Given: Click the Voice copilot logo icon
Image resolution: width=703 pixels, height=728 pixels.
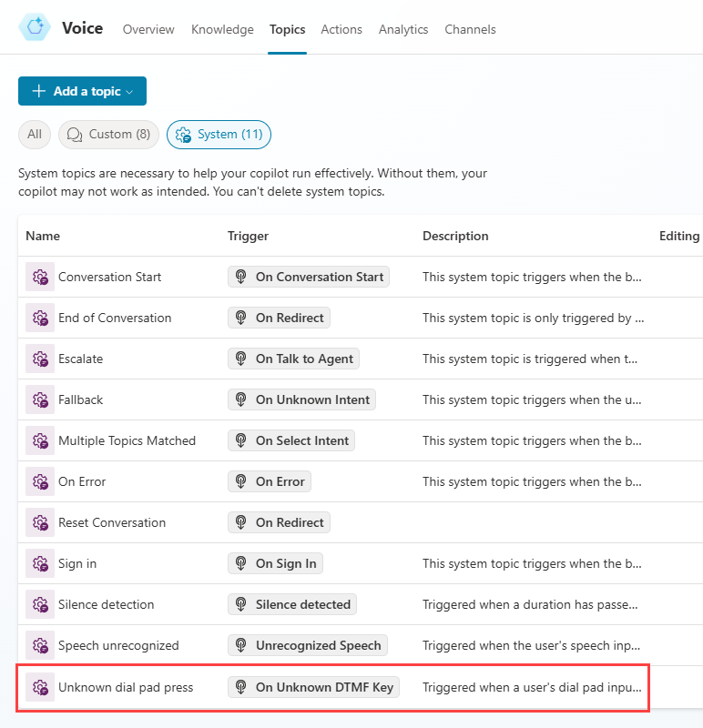Looking at the screenshot, I should pyautogui.click(x=35, y=27).
